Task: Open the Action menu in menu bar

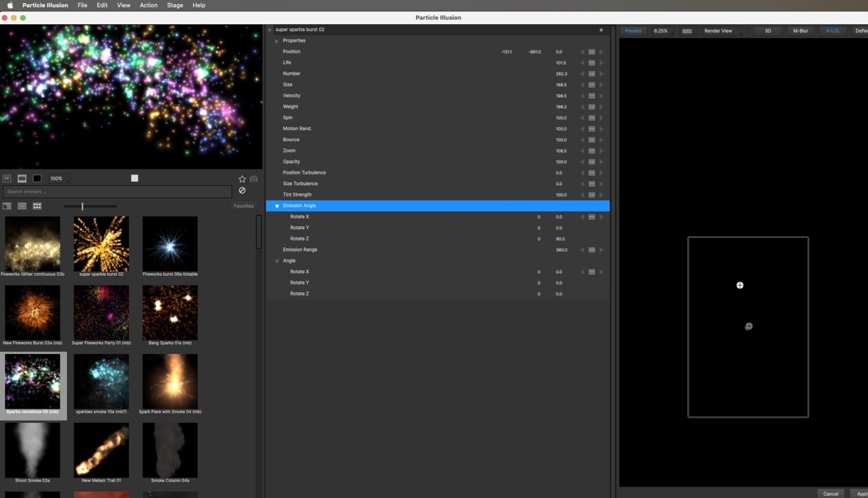Action: [x=149, y=5]
